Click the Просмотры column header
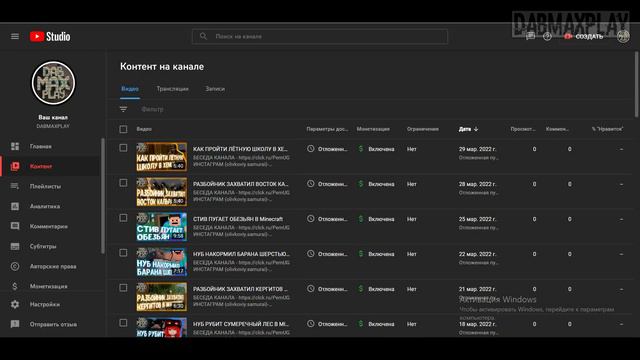Image resolution: width=640 pixels, height=360 pixels. (523, 129)
